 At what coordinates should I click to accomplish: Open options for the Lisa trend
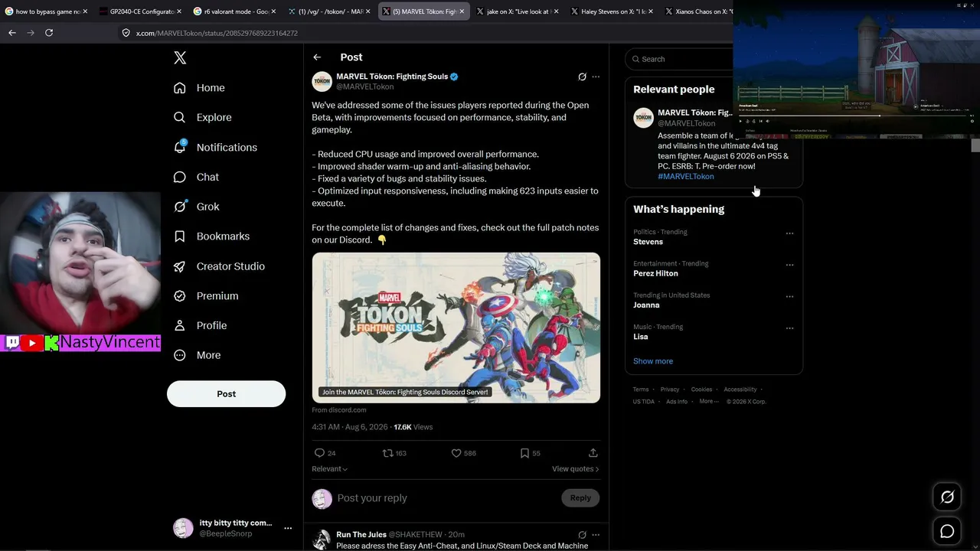[x=789, y=328]
